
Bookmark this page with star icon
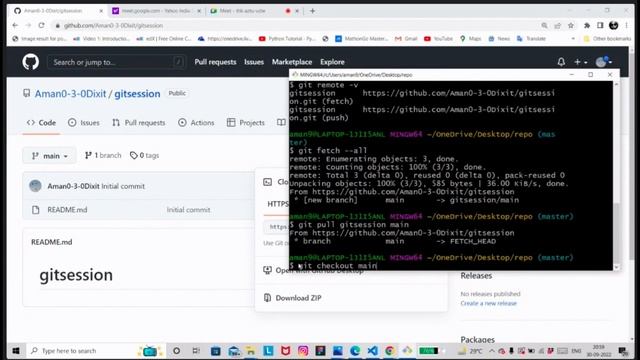[x=571, y=25]
